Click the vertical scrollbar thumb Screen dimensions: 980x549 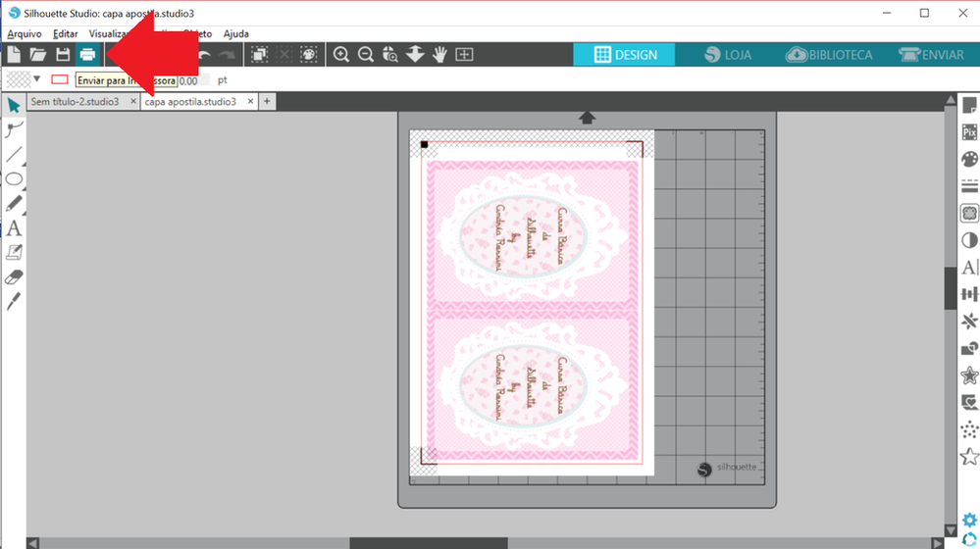tap(950, 287)
